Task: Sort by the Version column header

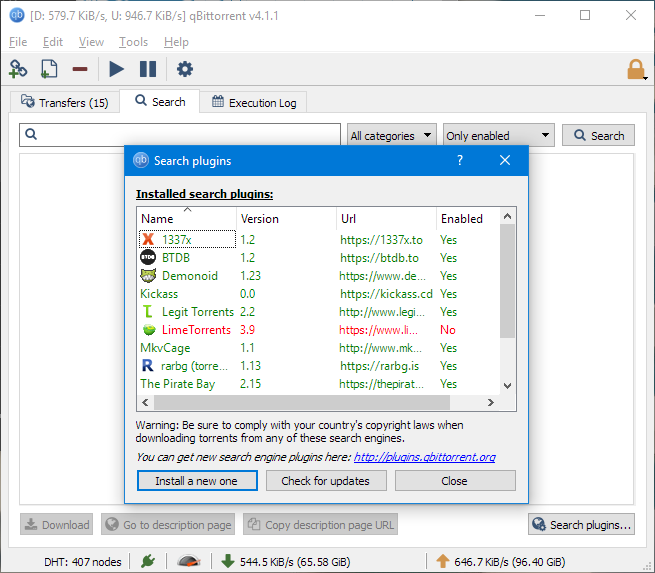Action: click(287, 218)
